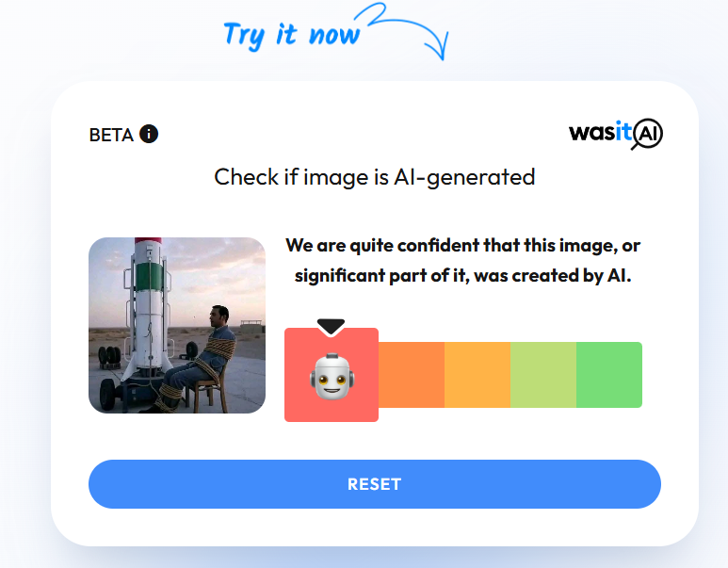The image size is (728, 568).
Task: Click the magnifier AI circle in logo
Action: coord(647,134)
